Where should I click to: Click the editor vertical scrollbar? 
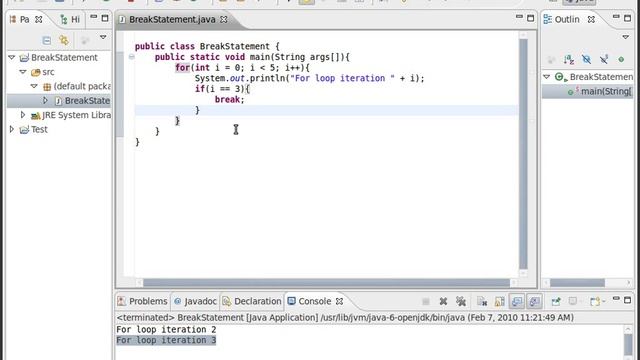tap(523, 153)
